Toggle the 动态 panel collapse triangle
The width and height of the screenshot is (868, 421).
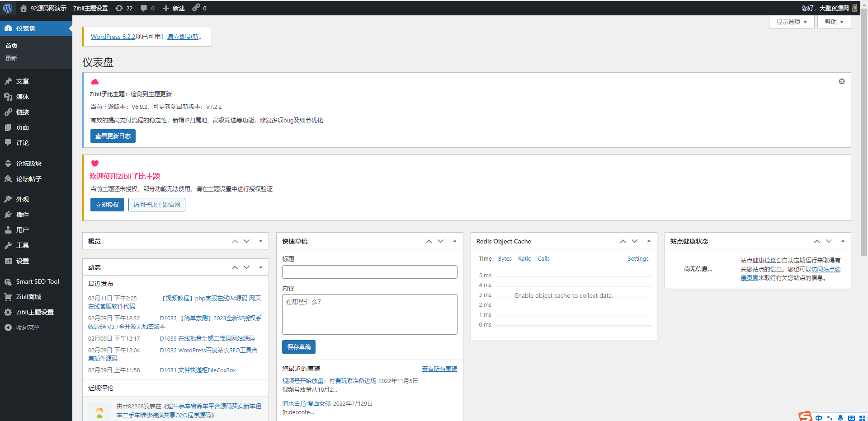coord(261,267)
